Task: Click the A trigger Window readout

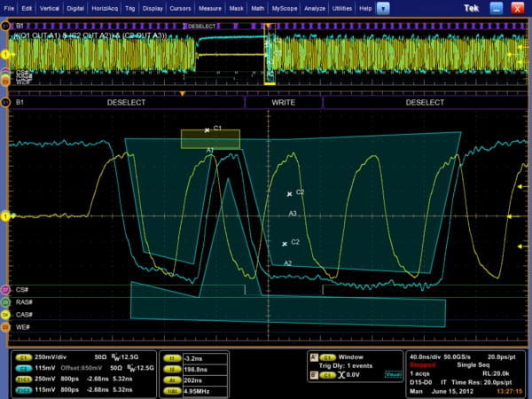Action: point(351,356)
